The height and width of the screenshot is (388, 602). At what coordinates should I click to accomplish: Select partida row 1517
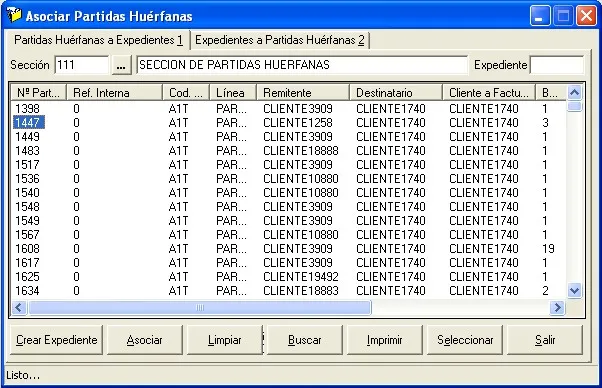pyautogui.click(x=288, y=165)
